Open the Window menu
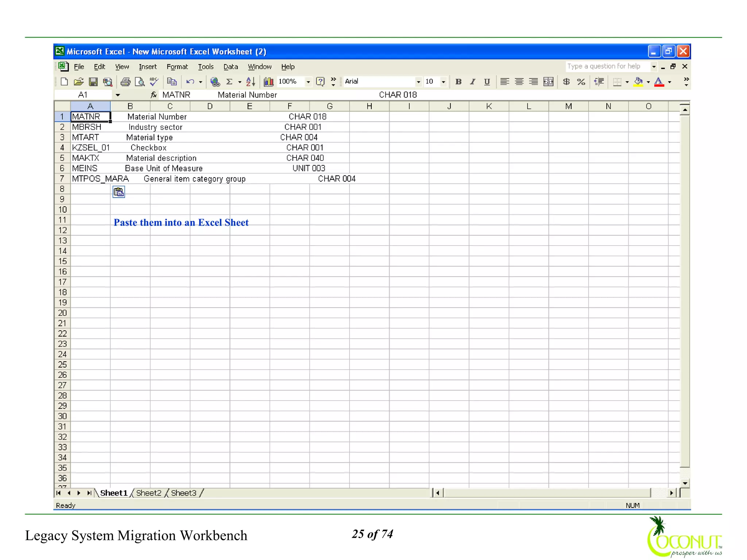The image size is (747, 560). [259, 67]
